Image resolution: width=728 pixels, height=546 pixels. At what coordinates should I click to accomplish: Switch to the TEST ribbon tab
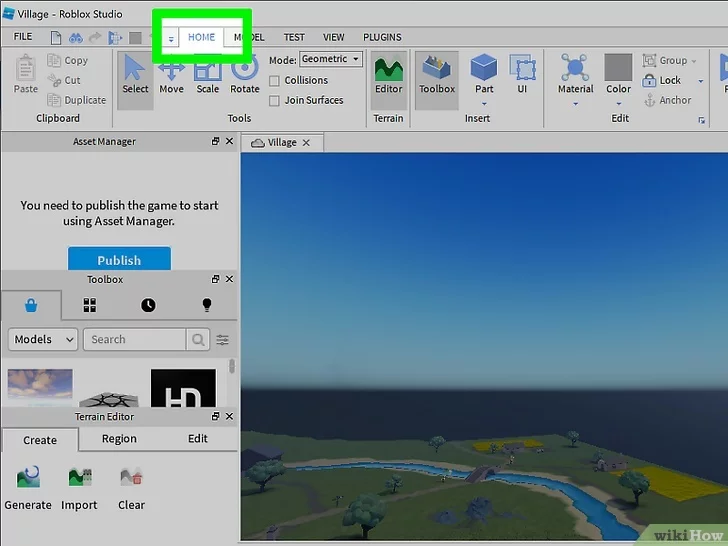(x=294, y=37)
